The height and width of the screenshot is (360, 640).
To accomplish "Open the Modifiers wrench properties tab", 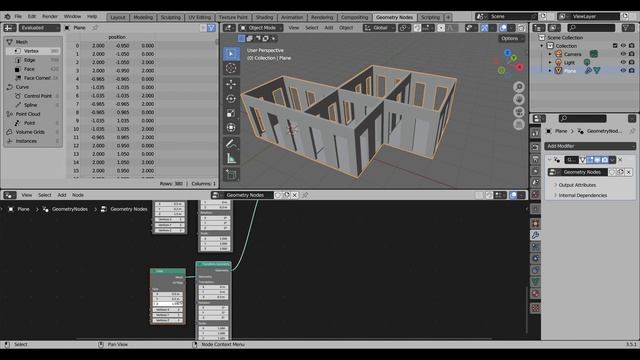I will coord(536,235).
